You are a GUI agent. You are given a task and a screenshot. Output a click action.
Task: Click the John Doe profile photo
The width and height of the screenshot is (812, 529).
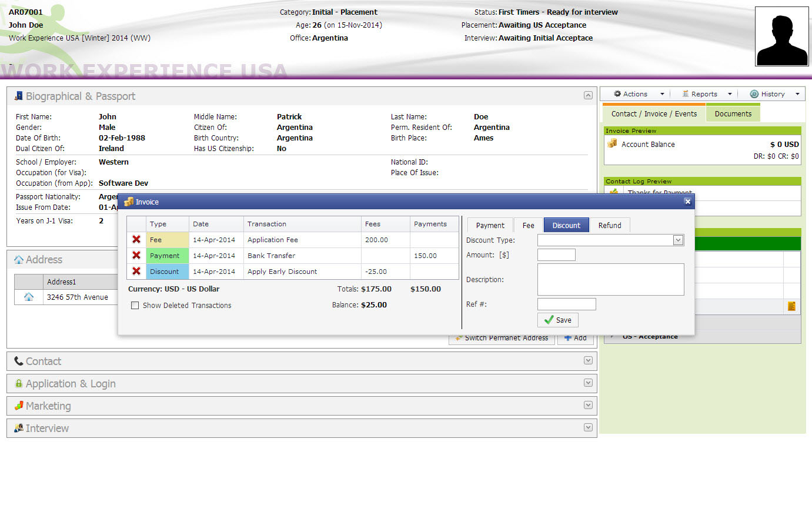coord(781,36)
